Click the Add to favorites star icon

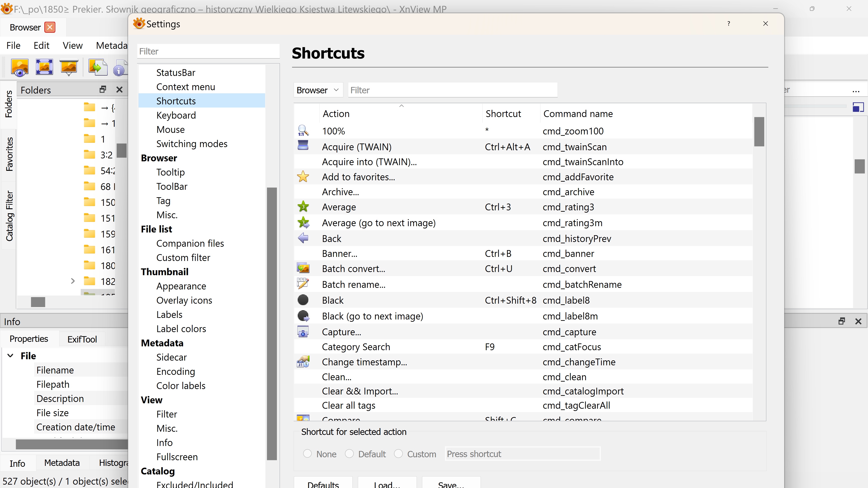click(x=303, y=176)
